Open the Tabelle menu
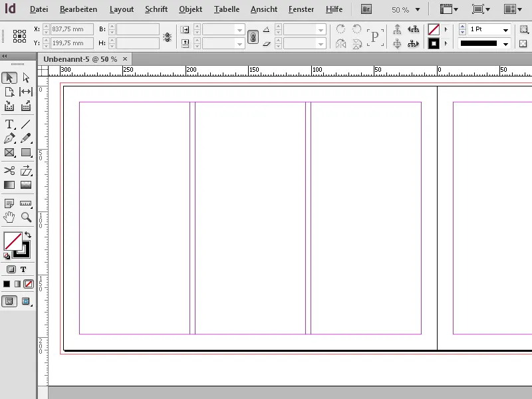Viewport: 532px width, 399px height. click(x=226, y=9)
